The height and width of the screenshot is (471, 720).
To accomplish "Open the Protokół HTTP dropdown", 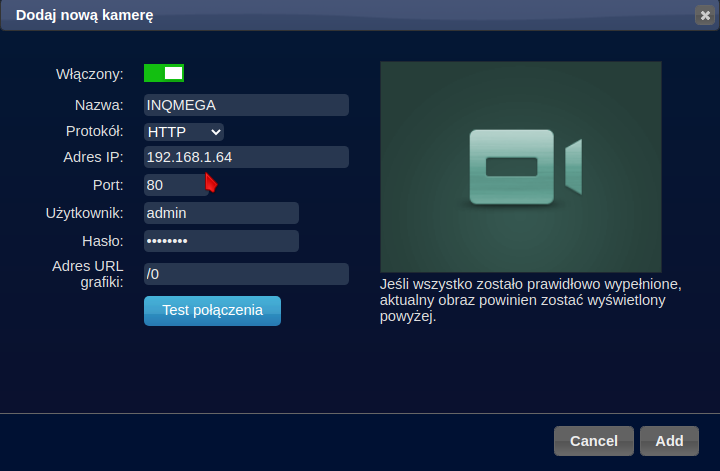I will (184, 132).
